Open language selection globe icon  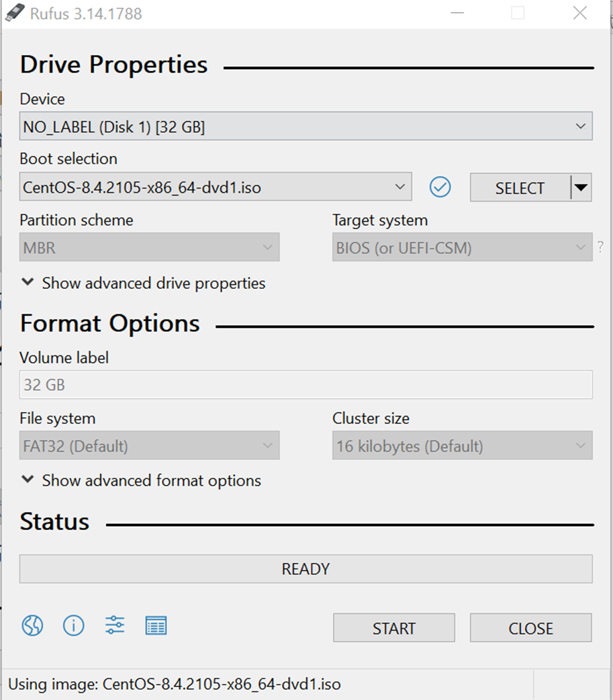33,625
